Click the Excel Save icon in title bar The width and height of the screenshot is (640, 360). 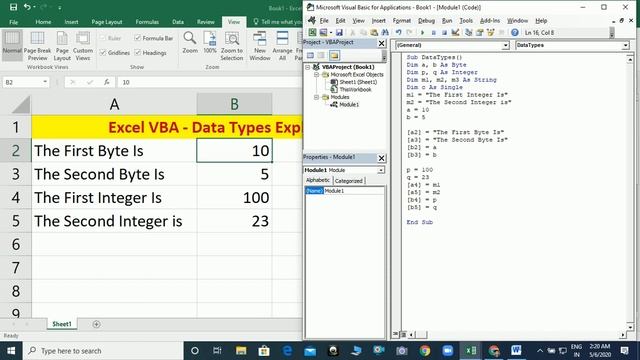click(x=13, y=7)
